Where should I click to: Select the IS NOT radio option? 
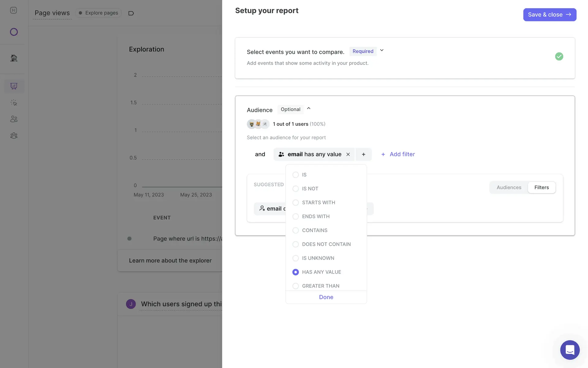pos(296,189)
